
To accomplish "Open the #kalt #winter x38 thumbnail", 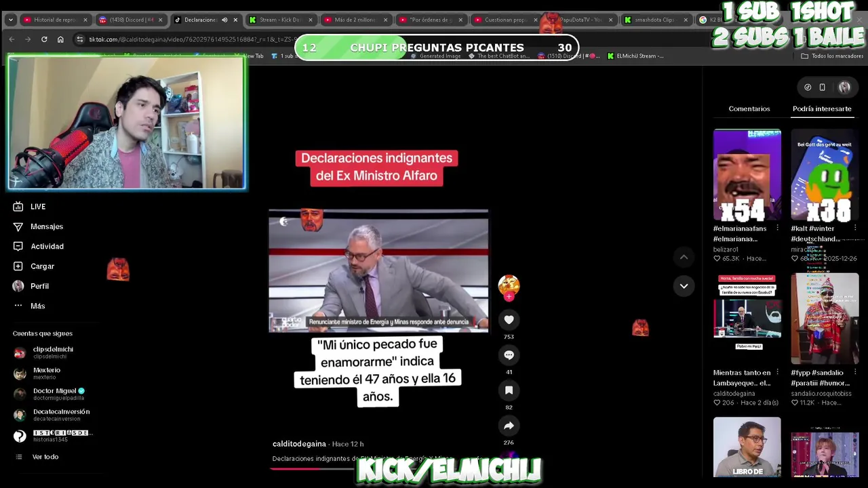I will [825, 175].
